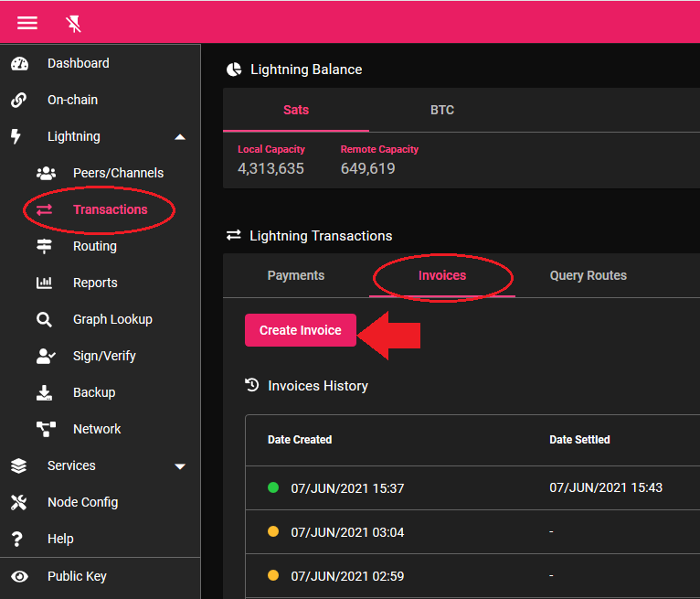Click the Transactions arrows icon in sidebar
Screen dimensions: 700x599
(44, 210)
